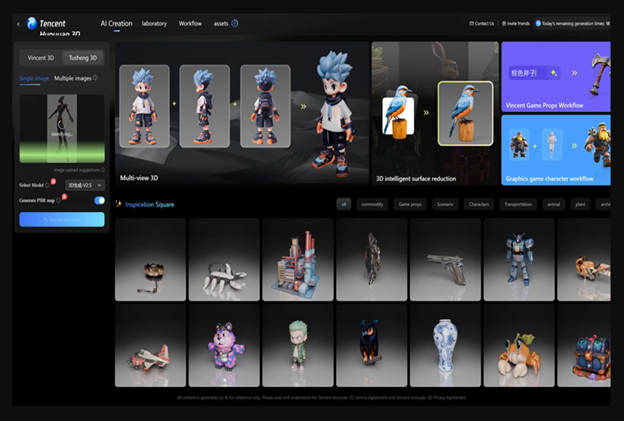Select the Game props category filter
Image resolution: width=624 pixels, height=421 pixels.
[x=410, y=204]
